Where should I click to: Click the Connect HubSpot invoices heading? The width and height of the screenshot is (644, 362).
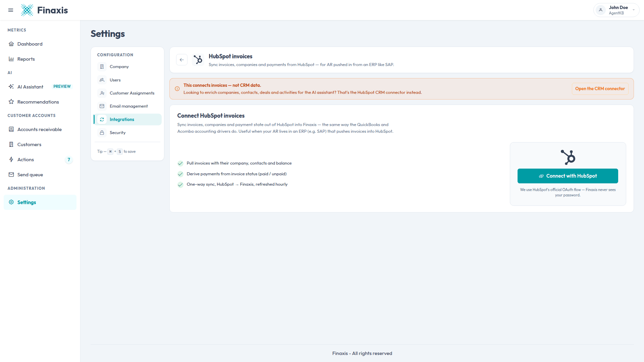[x=211, y=116]
